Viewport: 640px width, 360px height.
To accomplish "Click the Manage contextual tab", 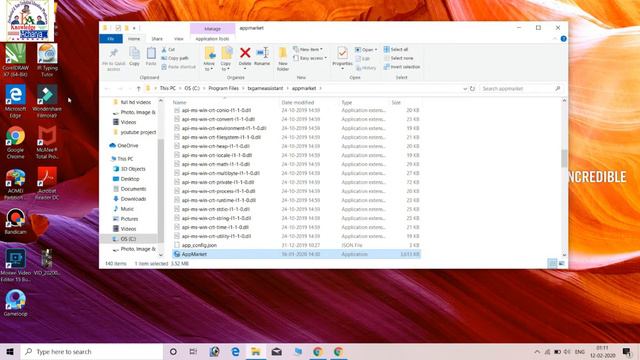I will (212, 29).
